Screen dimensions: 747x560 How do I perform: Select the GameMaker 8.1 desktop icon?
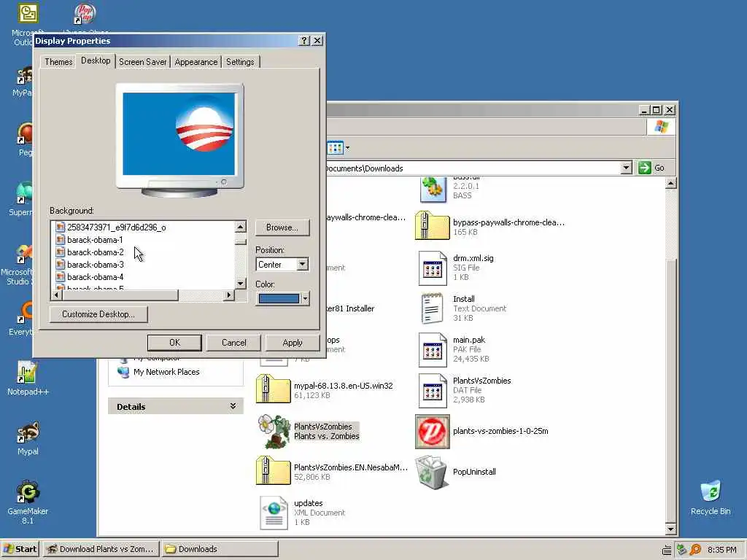(x=28, y=492)
